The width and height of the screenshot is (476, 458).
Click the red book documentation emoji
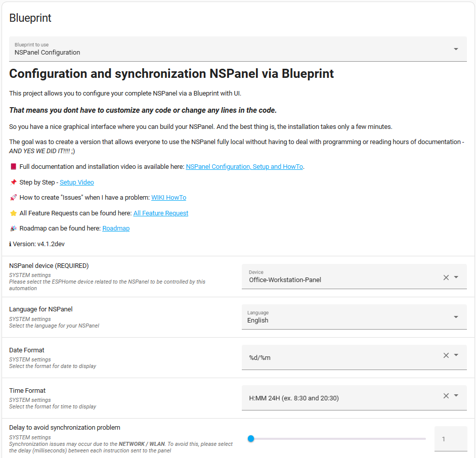tap(13, 167)
